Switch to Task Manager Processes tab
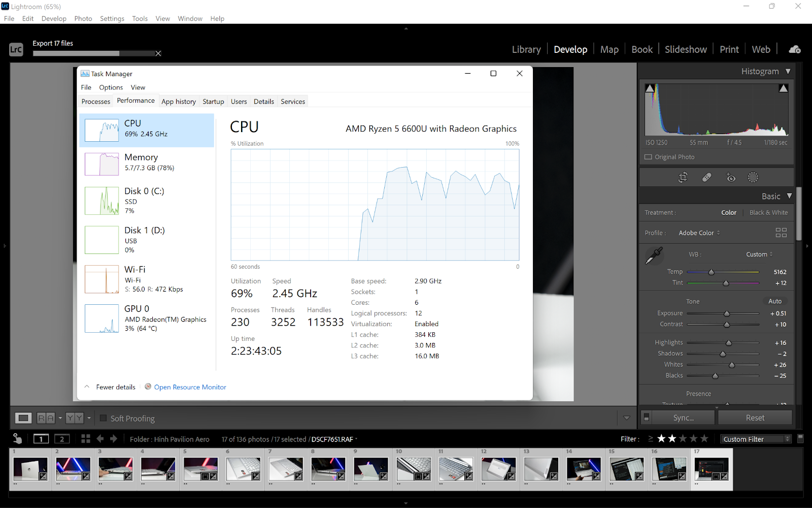 pos(96,102)
